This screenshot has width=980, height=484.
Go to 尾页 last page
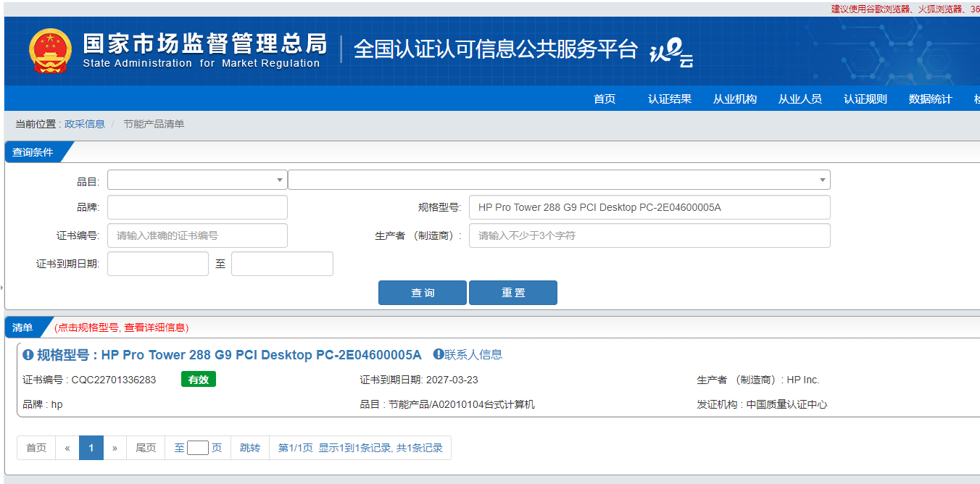[146, 448]
